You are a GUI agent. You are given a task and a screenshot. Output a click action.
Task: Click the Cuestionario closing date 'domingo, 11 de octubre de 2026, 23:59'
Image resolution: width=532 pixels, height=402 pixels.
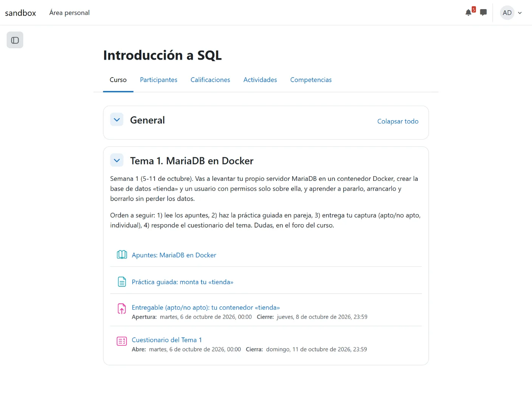coord(317,349)
